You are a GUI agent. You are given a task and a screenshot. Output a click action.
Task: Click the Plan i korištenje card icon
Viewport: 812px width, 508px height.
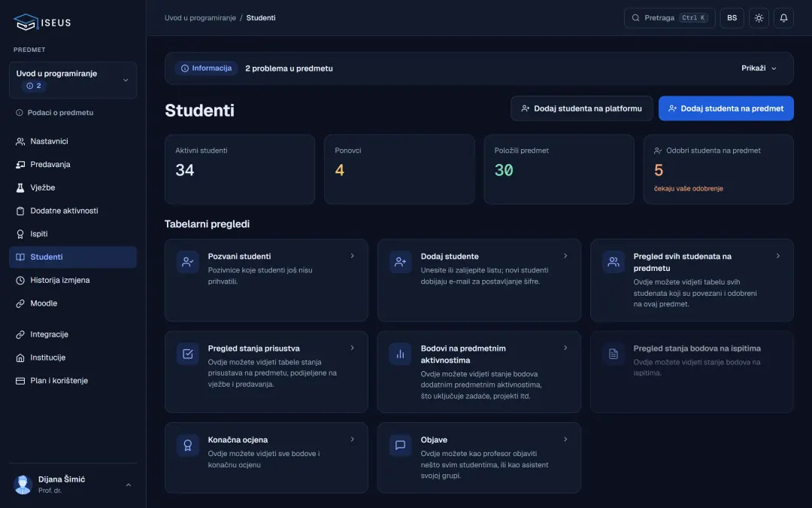coord(20,381)
